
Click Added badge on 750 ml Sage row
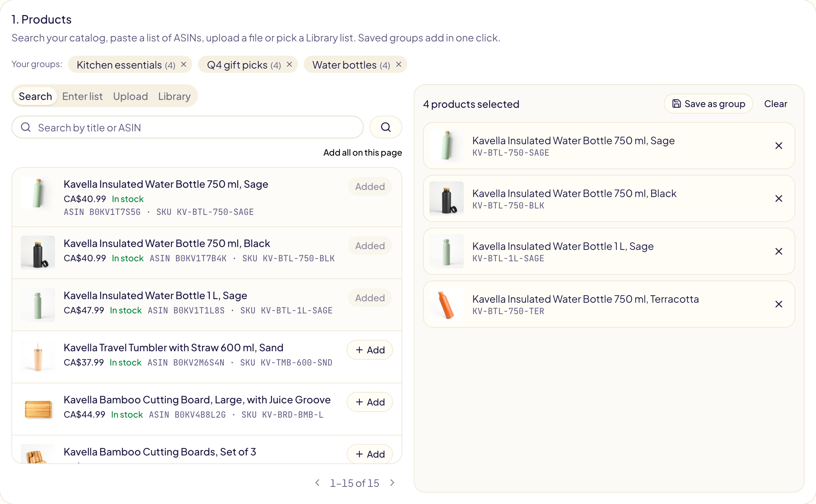(370, 186)
